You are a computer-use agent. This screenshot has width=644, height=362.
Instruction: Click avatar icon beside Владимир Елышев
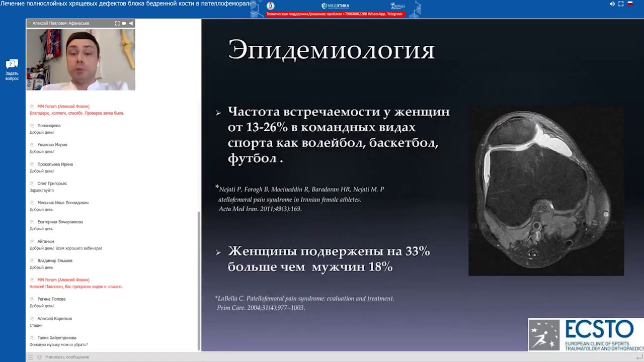coord(33,260)
